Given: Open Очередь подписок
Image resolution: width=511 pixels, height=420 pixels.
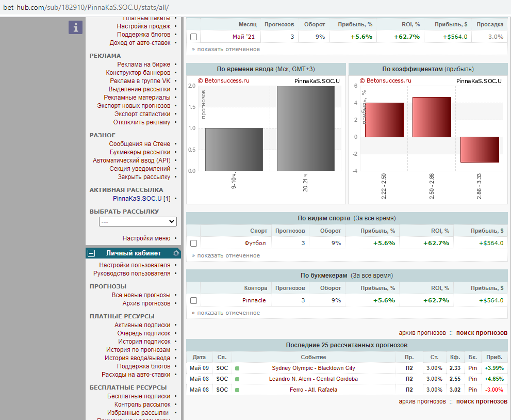Looking at the screenshot, I should [144, 333].
